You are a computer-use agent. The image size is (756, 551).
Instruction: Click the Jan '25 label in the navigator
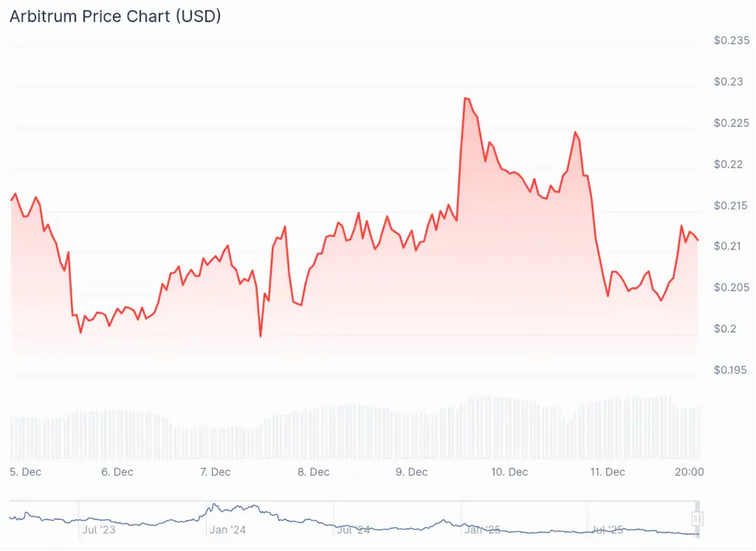(x=482, y=529)
